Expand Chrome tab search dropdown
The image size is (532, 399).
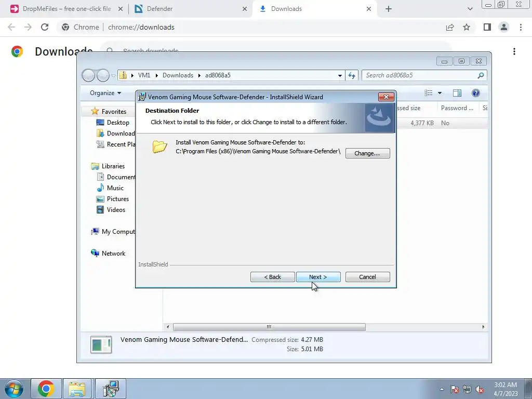click(x=470, y=9)
